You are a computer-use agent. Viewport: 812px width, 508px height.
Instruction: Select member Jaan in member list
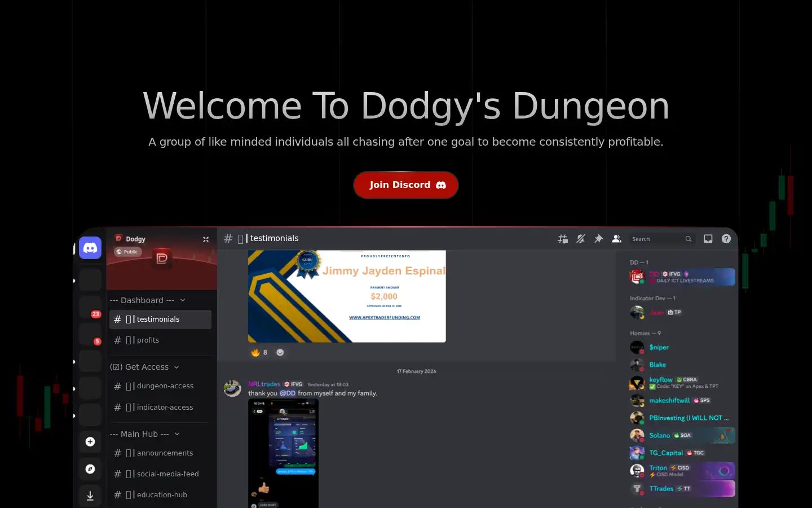(x=682, y=312)
